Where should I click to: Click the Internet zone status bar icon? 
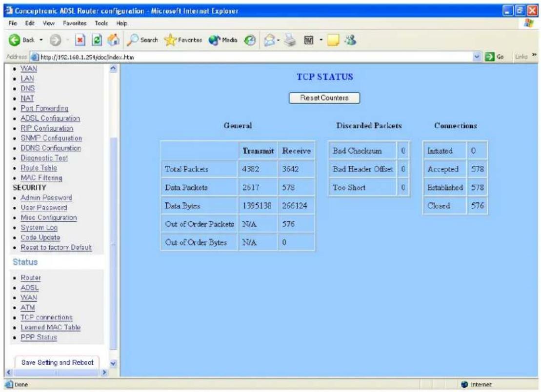[464, 384]
